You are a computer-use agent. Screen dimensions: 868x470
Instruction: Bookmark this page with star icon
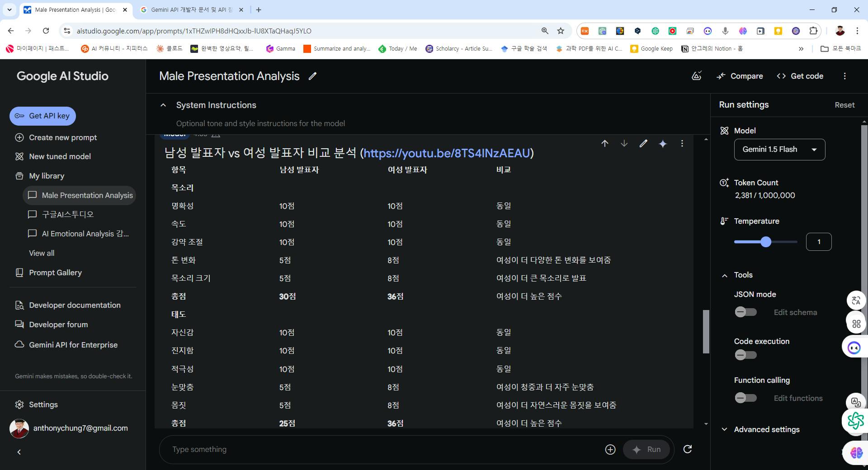coord(561,31)
